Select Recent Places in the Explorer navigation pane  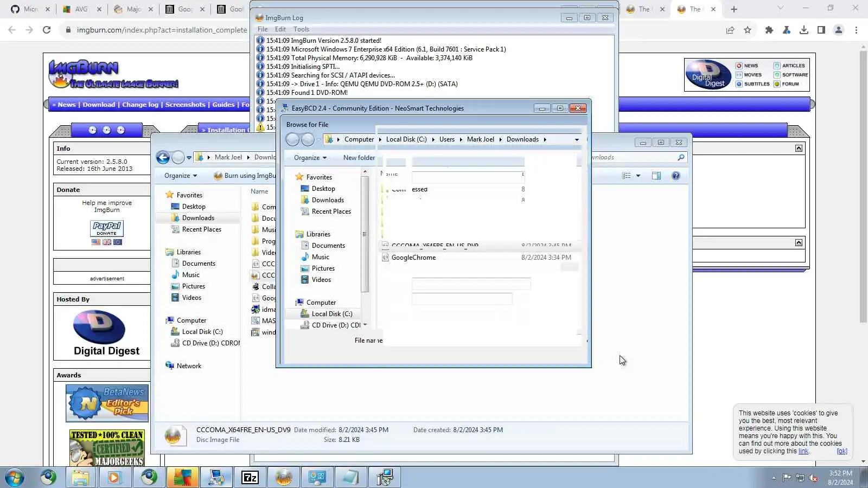[201, 229]
